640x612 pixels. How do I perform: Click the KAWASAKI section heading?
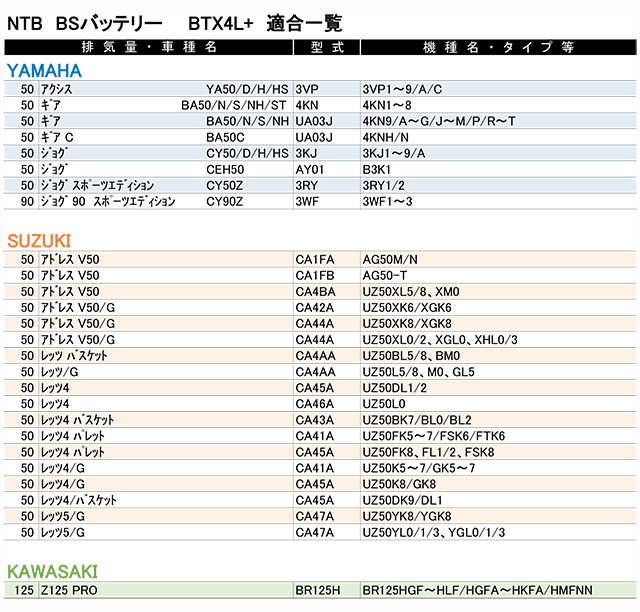pyautogui.click(x=52, y=572)
